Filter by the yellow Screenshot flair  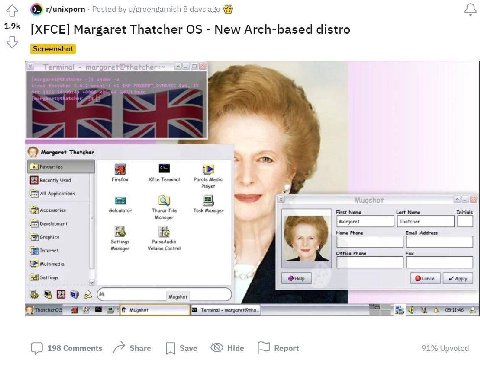coord(53,49)
